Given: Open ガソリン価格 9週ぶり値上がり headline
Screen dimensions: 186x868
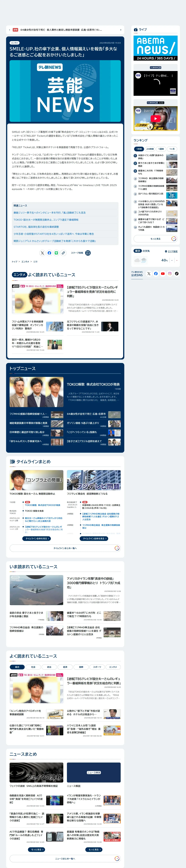Looking at the screenshot, I should [83, 423].
